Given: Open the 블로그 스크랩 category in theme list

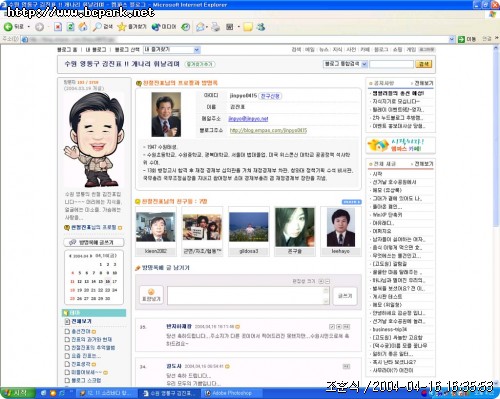Looking at the screenshot, I should coord(86,380).
